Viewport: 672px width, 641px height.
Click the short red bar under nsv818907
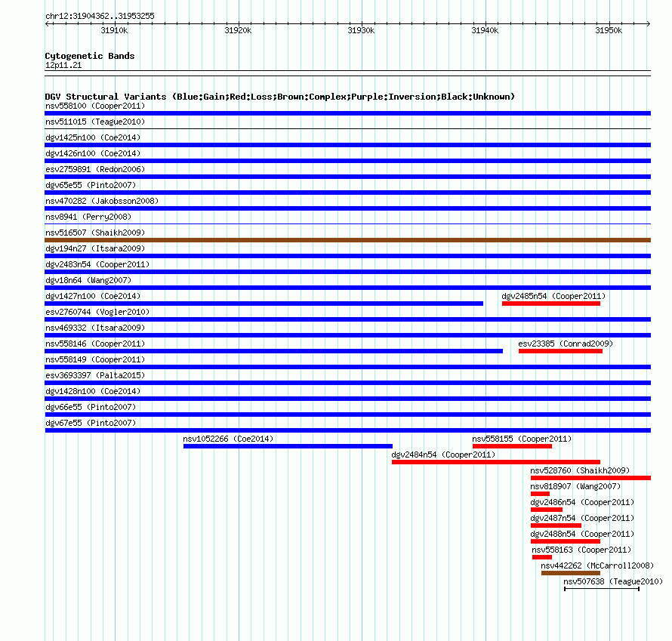pyautogui.click(x=540, y=494)
